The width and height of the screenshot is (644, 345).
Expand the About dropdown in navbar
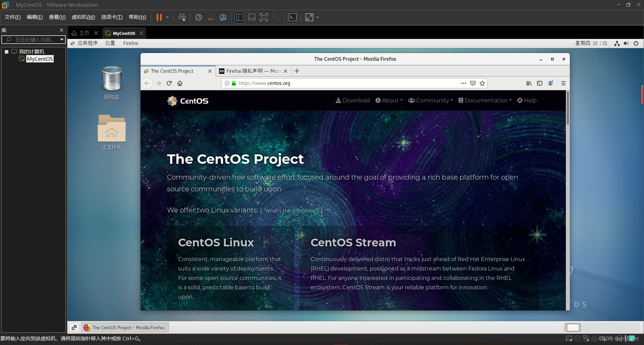coord(389,100)
